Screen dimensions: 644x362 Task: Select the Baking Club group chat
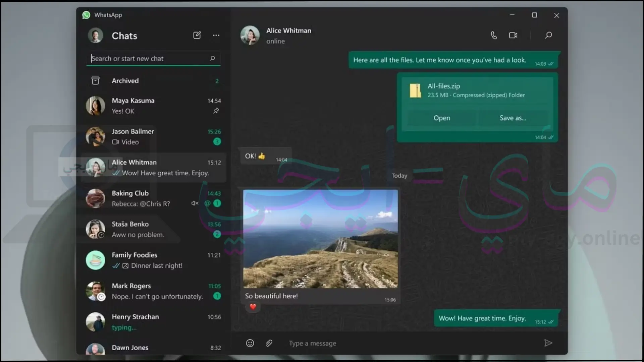(153, 198)
